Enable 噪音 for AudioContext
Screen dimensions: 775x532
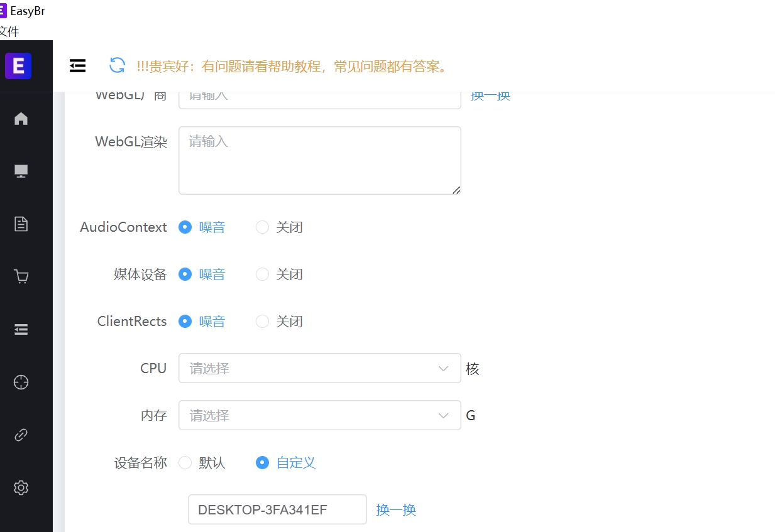(x=185, y=227)
